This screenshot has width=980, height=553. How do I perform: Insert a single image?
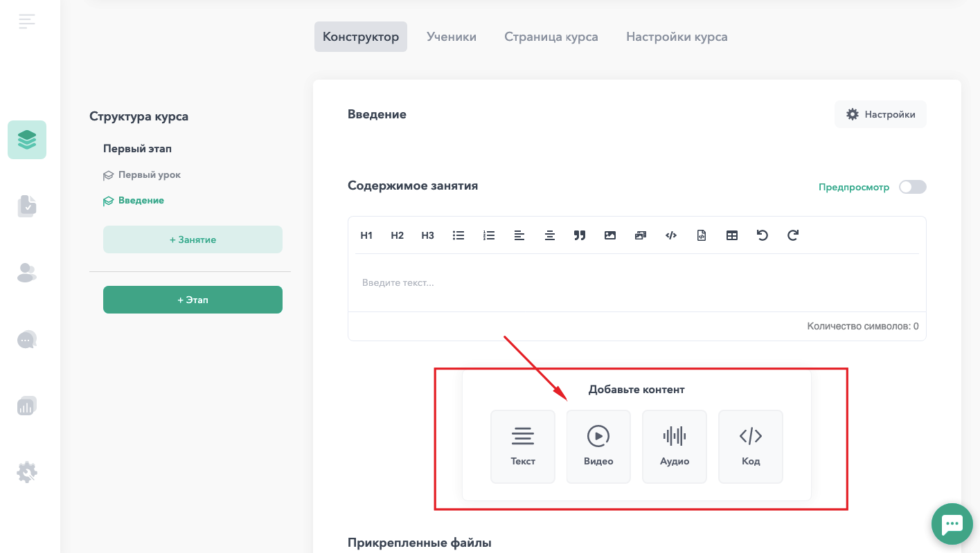610,235
